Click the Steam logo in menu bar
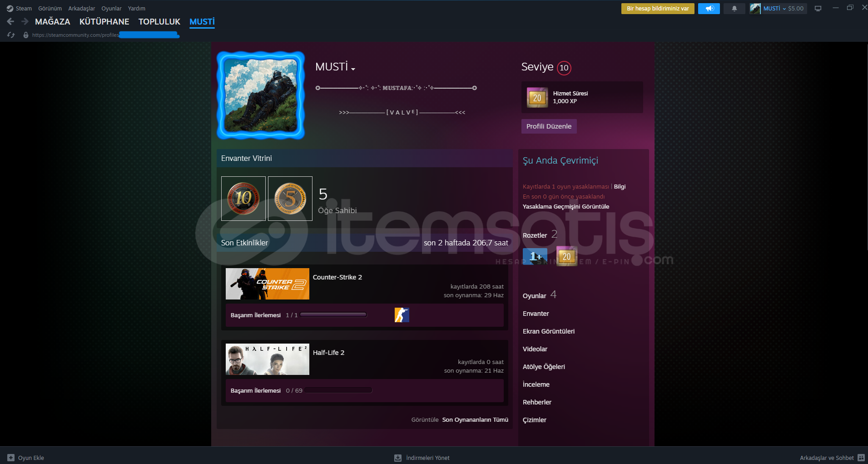Viewport: 868px width, 464px height. coord(10,9)
